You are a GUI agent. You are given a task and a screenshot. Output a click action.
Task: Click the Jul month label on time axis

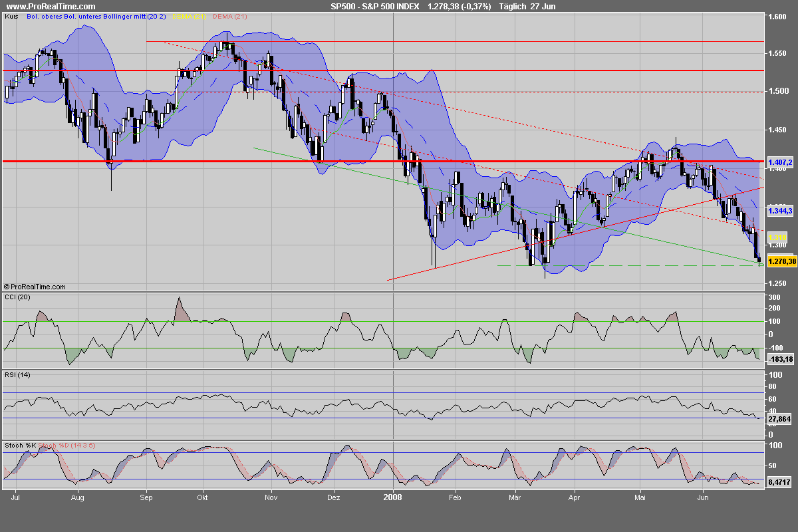[x=15, y=496]
